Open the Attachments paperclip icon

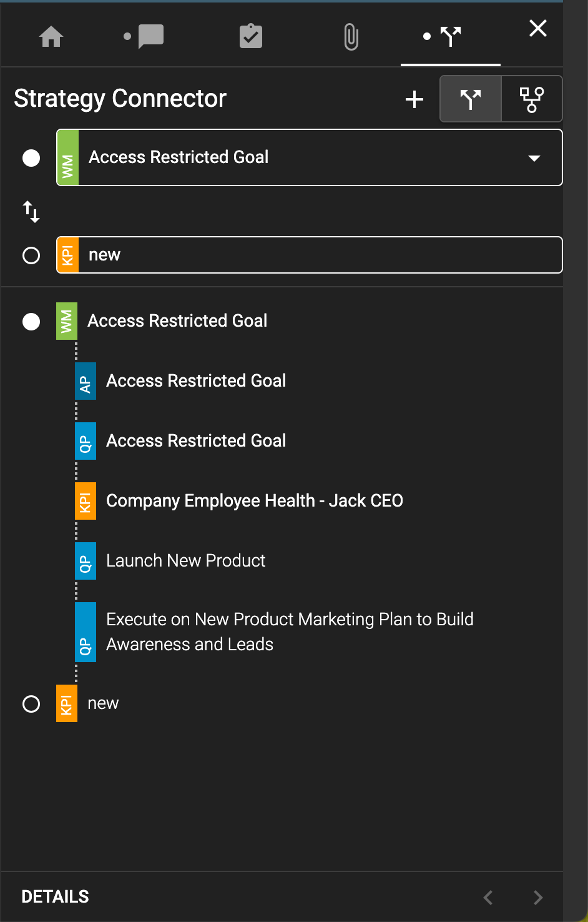(350, 37)
